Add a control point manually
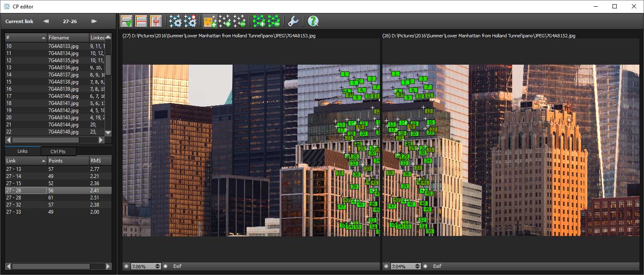Image resolution: width=644 pixels, height=275 pixels. click(x=225, y=21)
